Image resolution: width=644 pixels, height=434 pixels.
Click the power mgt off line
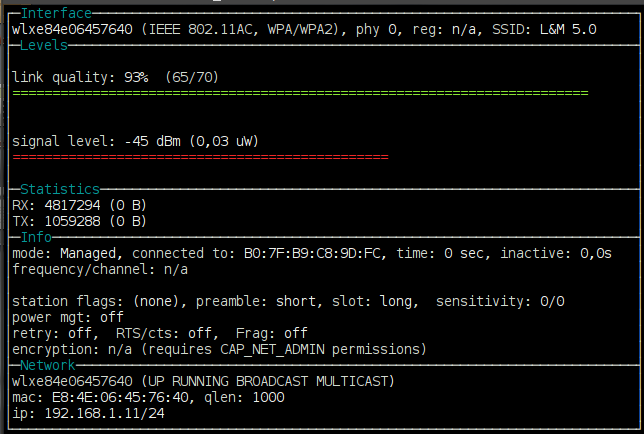68,317
